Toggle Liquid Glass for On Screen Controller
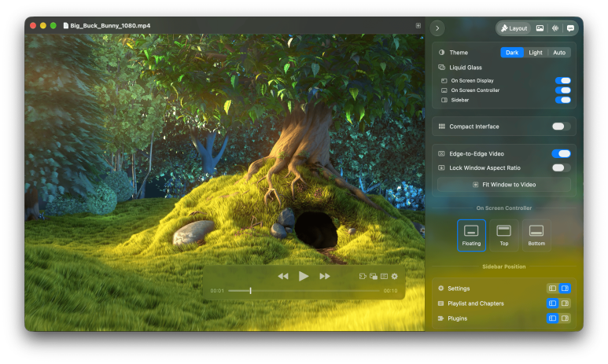 pos(562,90)
